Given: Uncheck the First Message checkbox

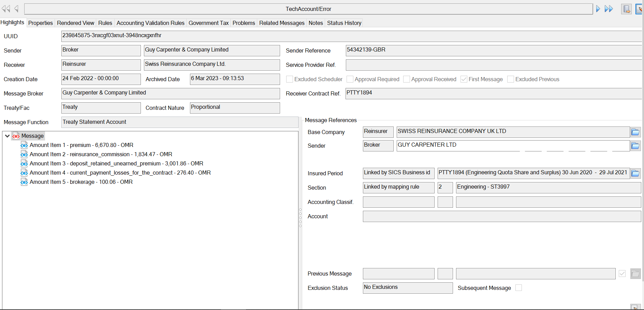Looking at the screenshot, I should pos(464,79).
